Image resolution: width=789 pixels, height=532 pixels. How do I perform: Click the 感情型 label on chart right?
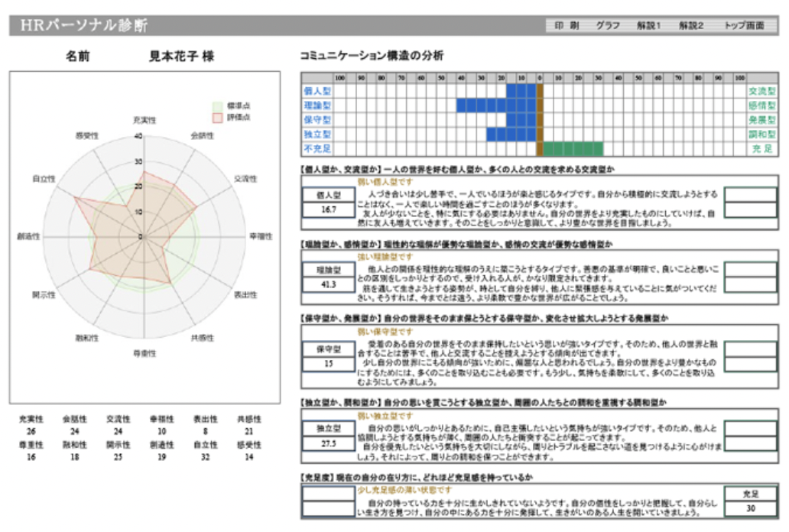[x=761, y=105]
